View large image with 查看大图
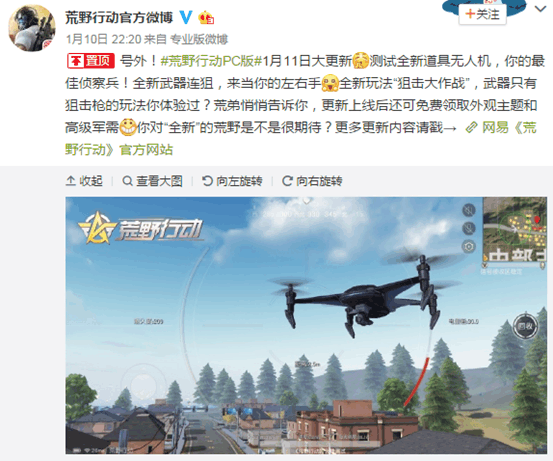Viewport: 553px width, 461px height. [x=152, y=181]
